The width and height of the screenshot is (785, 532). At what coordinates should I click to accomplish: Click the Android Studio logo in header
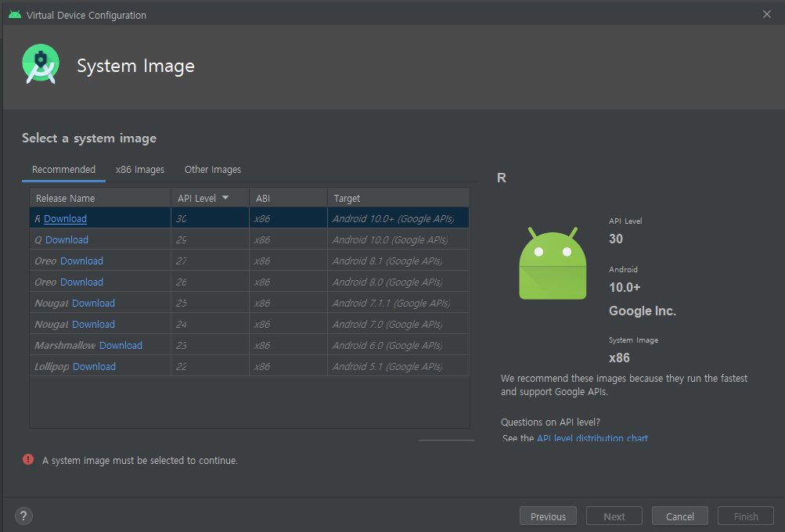[41, 64]
